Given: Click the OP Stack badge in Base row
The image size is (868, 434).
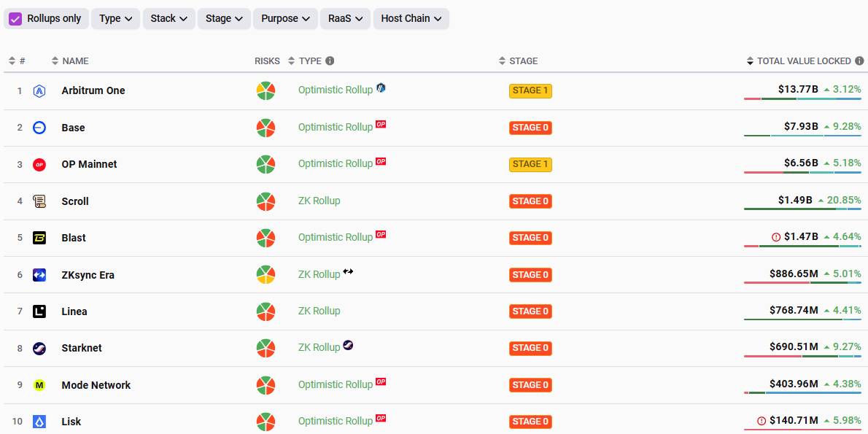Looking at the screenshot, I should [x=381, y=124].
